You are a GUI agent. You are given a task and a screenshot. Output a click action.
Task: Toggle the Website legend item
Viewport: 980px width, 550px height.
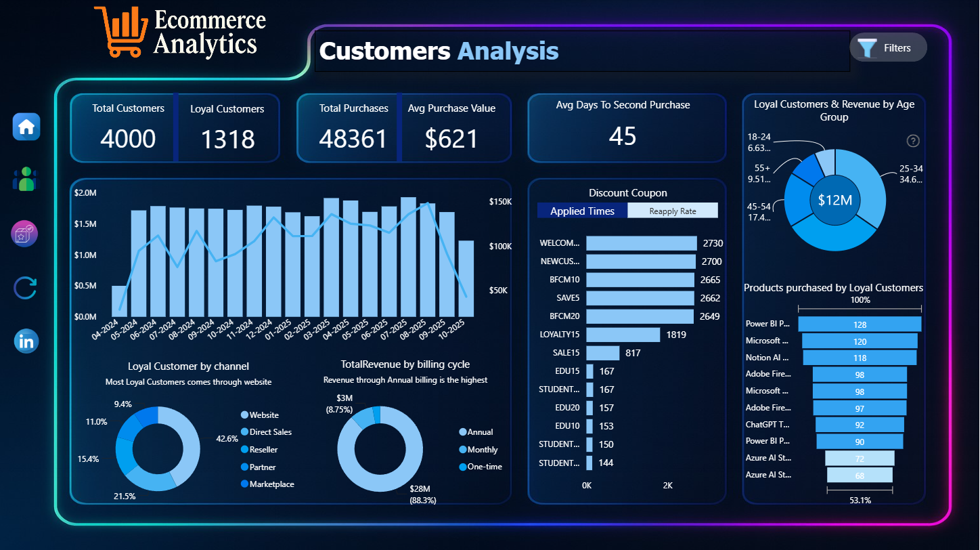click(x=260, y=415)
